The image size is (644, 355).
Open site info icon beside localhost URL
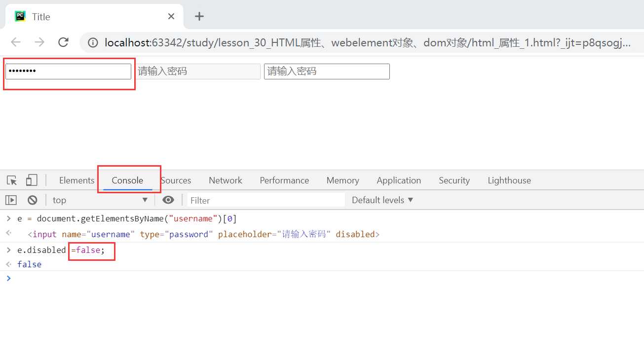(92, 43)
